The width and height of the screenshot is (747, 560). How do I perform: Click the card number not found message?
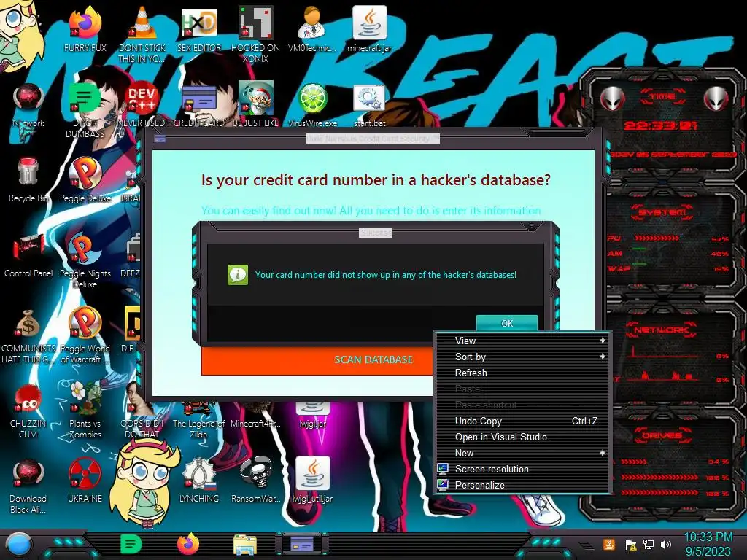385,275
